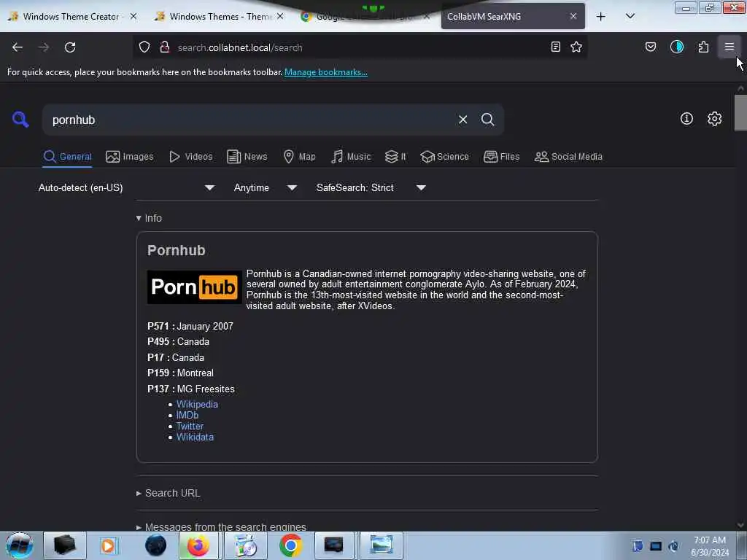Click the monitor-shaped taskbar icon
This screenshot has height=560, width=747.
(333, 545)
